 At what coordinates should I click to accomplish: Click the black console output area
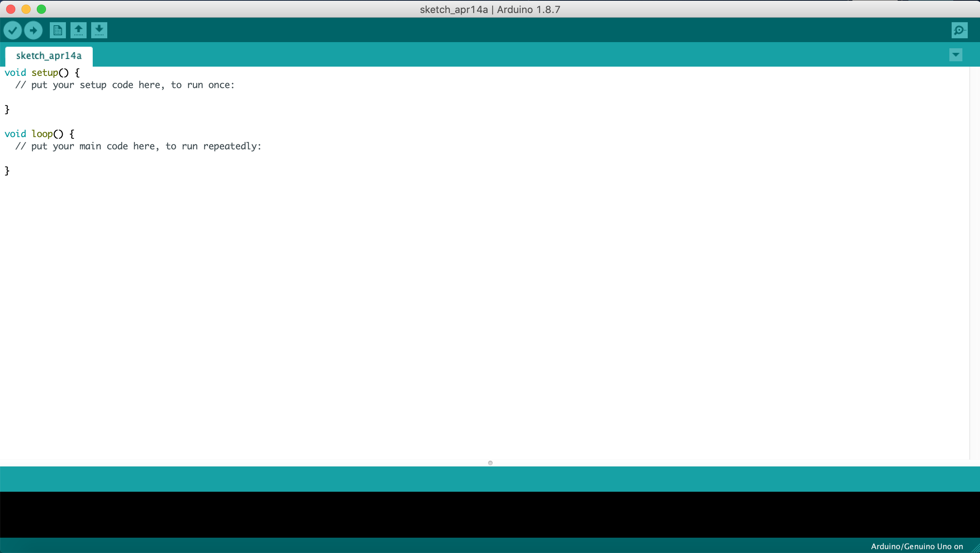click(x=490, y=515)
